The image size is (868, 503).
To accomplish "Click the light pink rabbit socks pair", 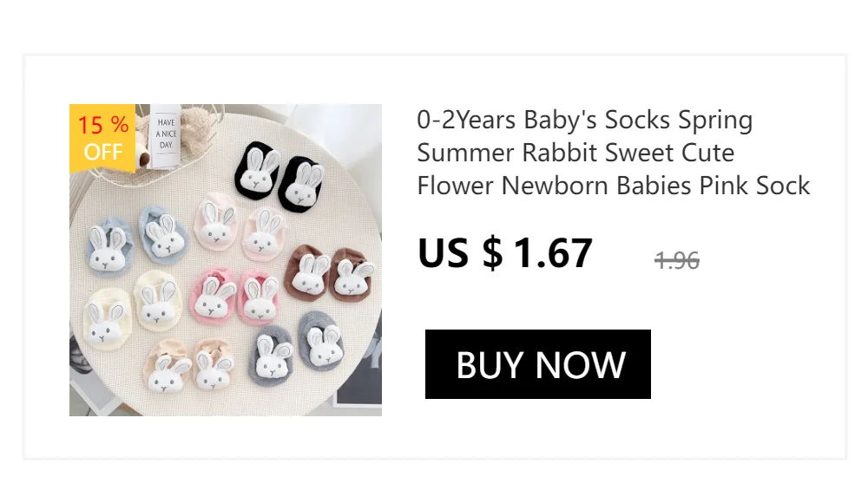I will click(x=240, y=227).
